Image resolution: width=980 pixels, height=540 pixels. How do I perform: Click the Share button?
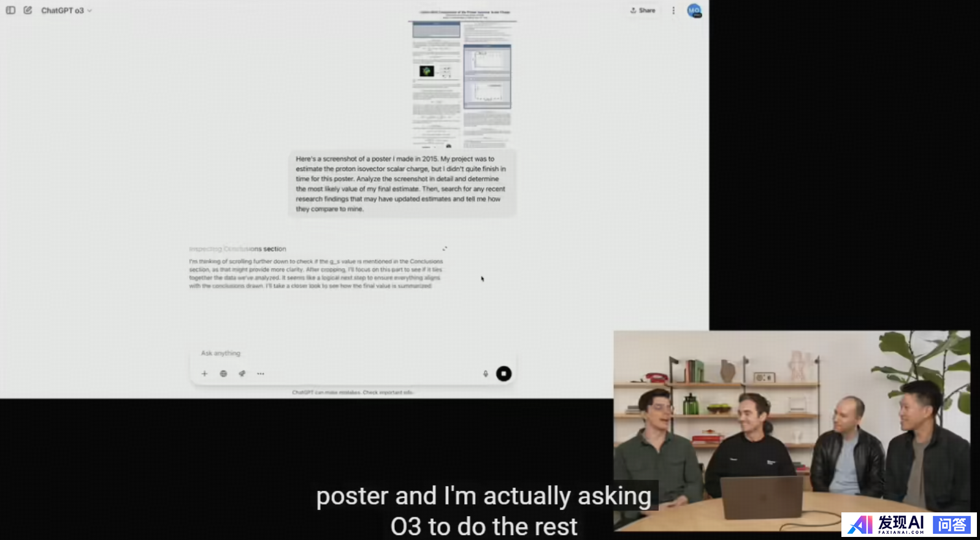643,10
